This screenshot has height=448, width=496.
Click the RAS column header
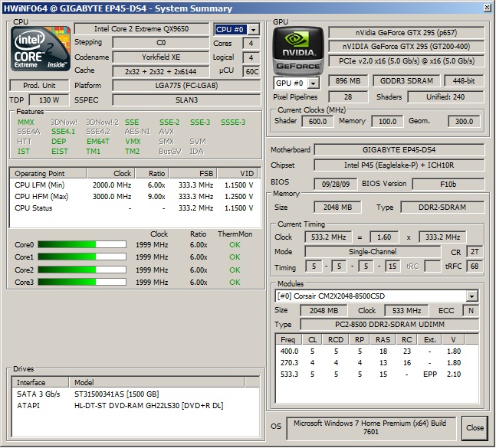pyautogui.click(x=383, y=339)
